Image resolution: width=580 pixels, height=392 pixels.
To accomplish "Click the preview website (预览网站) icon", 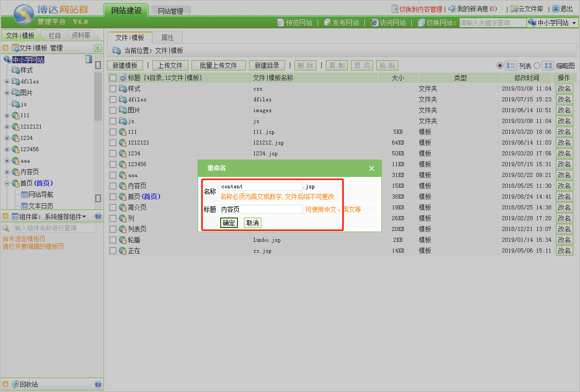I will (280, 23).
